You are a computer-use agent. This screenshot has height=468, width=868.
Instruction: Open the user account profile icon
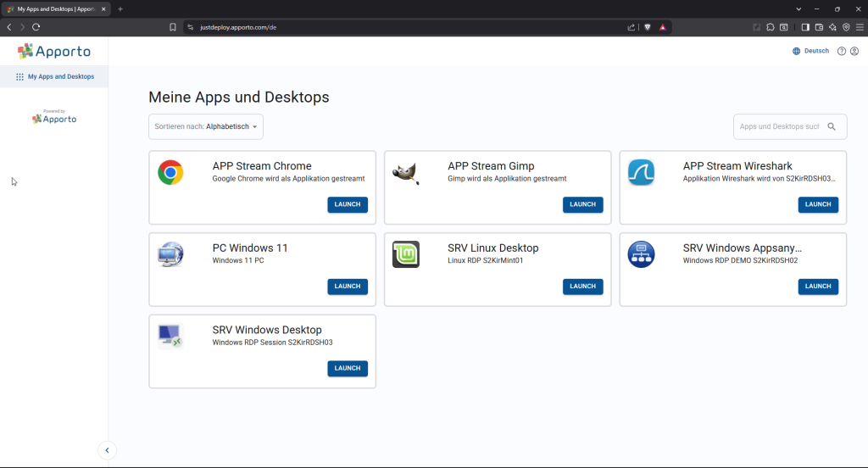click(x=854, y=51)
